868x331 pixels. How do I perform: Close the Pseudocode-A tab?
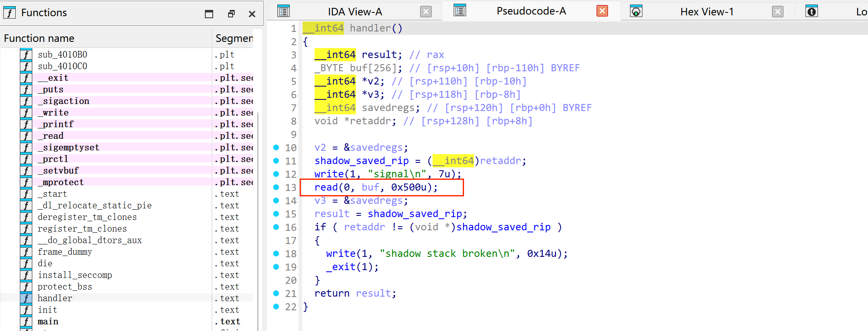[602, 11]
